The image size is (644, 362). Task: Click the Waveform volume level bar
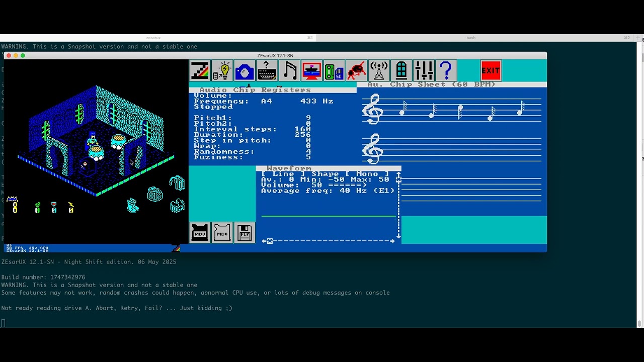[x=347, y=185]
